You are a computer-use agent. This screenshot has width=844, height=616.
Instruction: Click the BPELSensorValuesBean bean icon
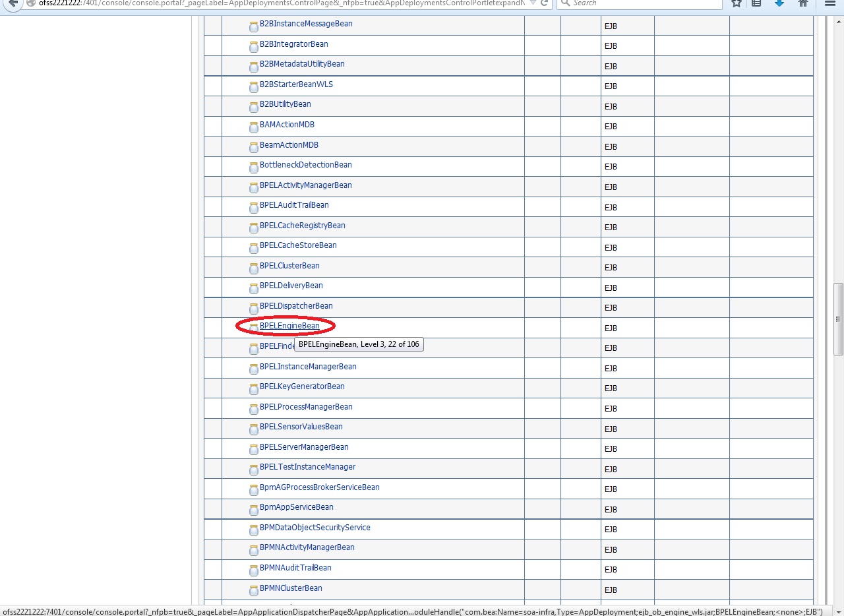[254, 429]
